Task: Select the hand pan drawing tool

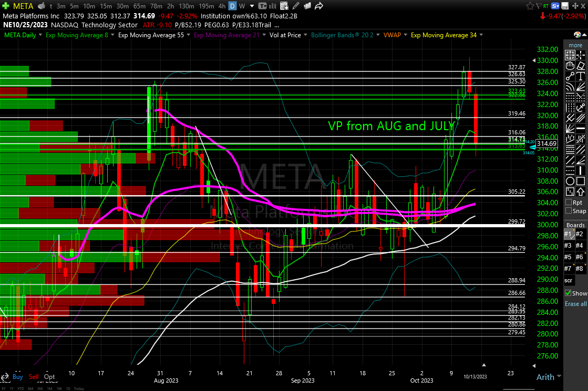Action: tap(570, 66)
